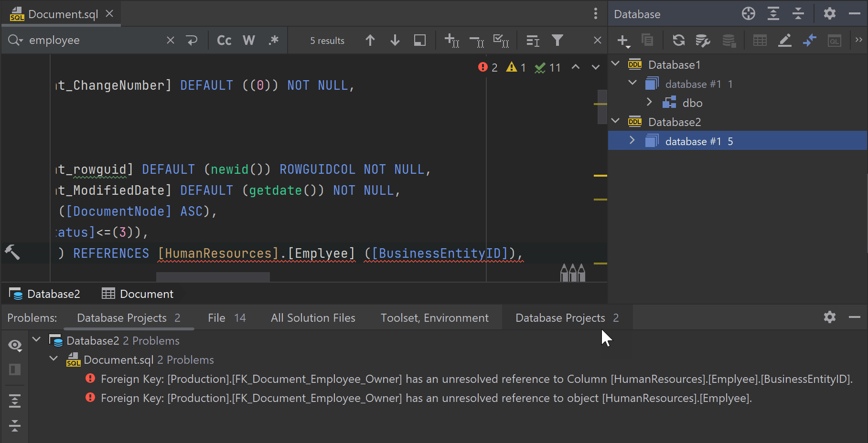This screenshot has width=868, height=443.
Task: Switch to the File problems tab
Action: click(226, 318)
